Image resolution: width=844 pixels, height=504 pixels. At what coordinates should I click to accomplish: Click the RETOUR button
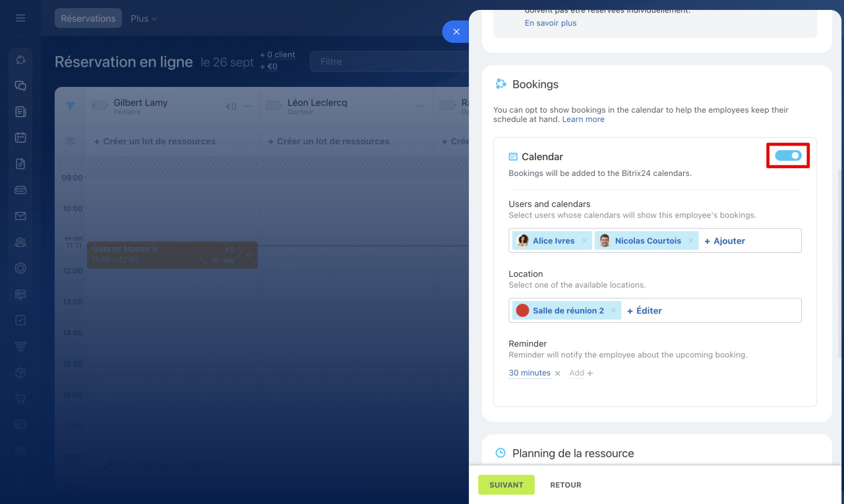point(566,485)
